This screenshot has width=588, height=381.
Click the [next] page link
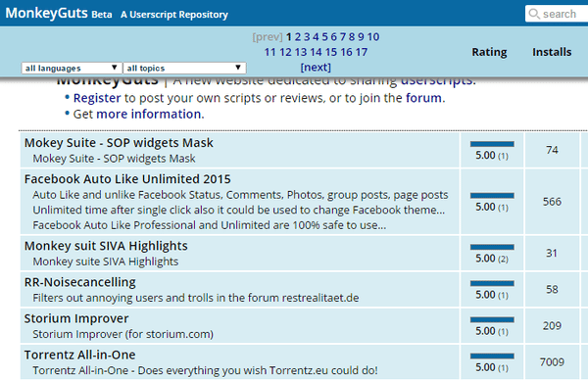pyautogui.click(x=316, y=68)
